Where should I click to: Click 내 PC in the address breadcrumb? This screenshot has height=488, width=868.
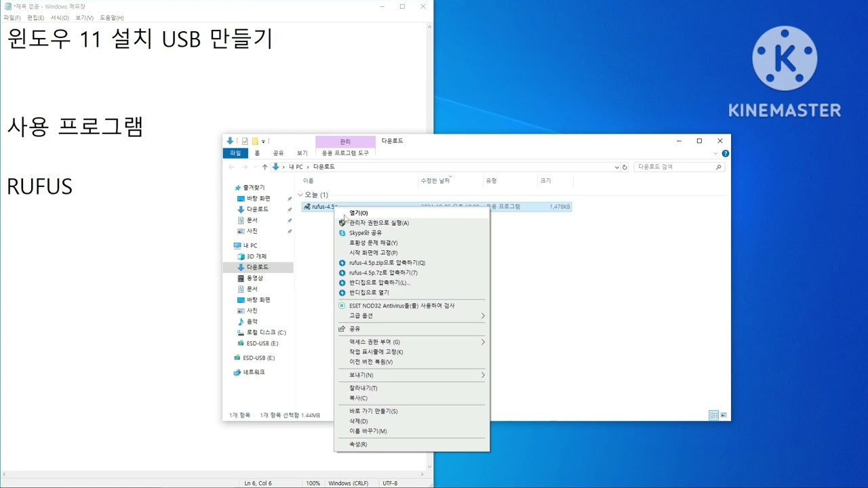click(296, 167)
